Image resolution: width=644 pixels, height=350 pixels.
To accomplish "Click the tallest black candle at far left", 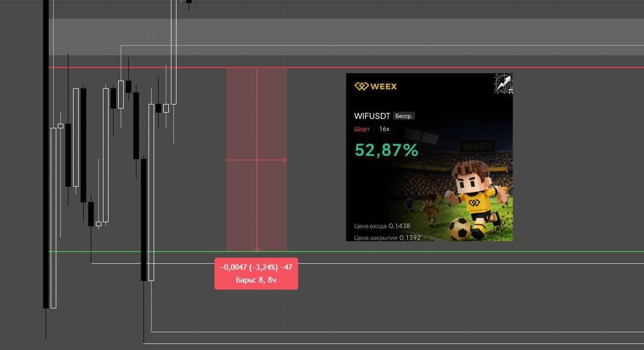I will pyautogui.click(x=46, y=154).
